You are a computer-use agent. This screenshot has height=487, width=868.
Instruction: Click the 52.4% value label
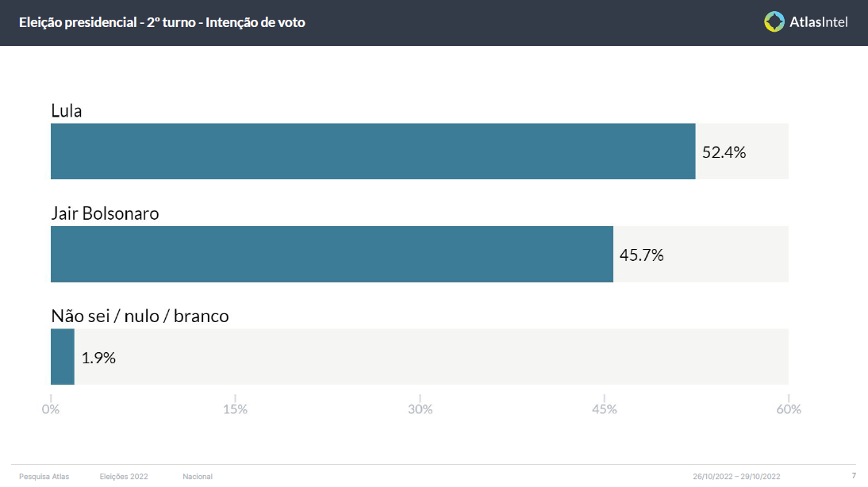[x=724, y=152]
